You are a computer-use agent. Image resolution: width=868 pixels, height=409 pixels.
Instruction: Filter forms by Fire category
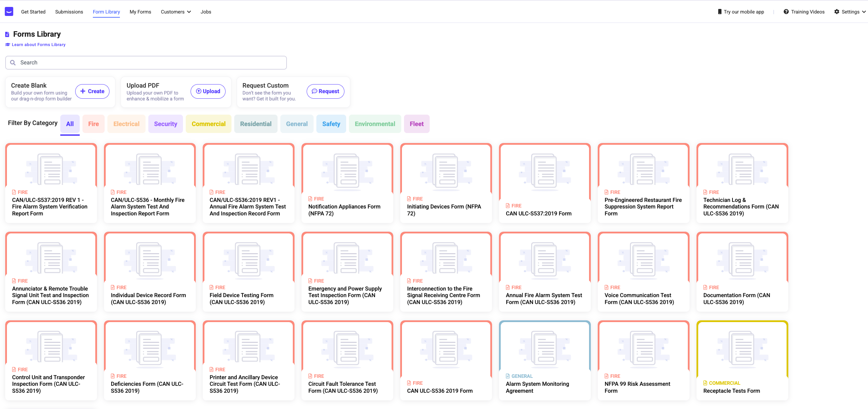tap(94, 124)
